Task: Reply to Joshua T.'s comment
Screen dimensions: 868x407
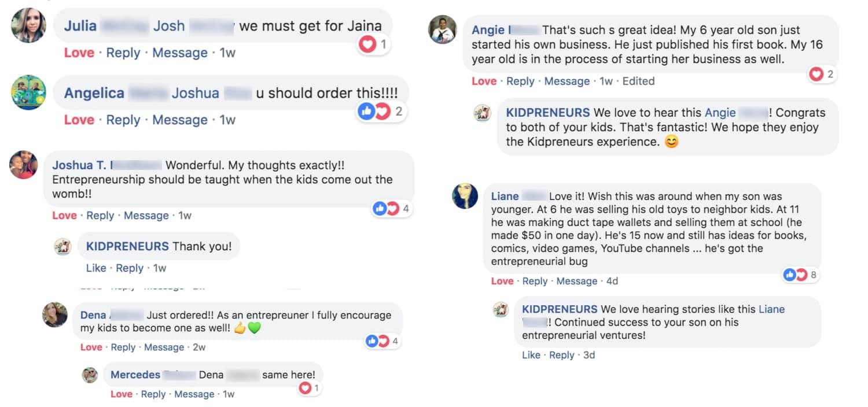Action: (100, 216)
